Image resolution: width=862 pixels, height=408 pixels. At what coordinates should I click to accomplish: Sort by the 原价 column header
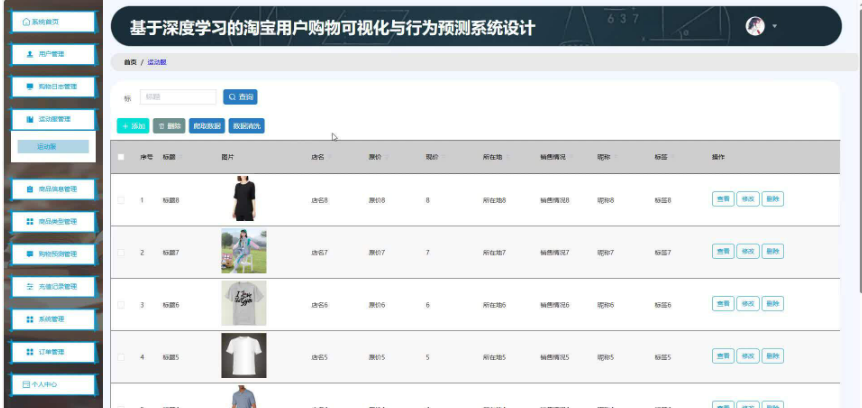point(378,157)
